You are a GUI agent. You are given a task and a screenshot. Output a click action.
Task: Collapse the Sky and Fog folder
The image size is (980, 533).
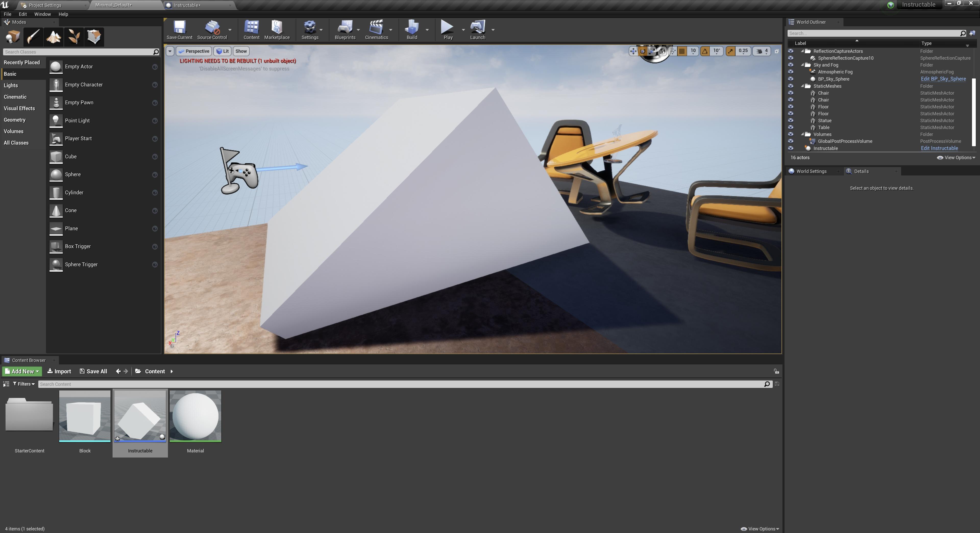pos(802,65)
